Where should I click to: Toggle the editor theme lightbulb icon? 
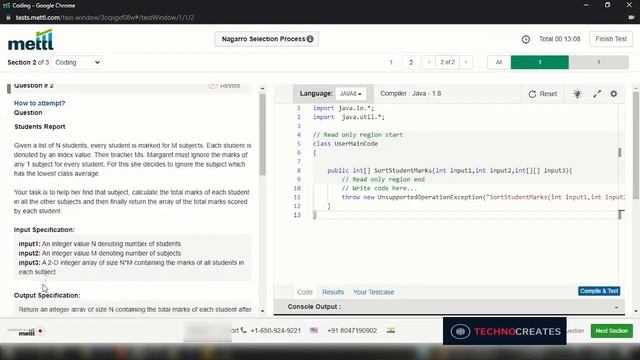[x=577, y=94]
